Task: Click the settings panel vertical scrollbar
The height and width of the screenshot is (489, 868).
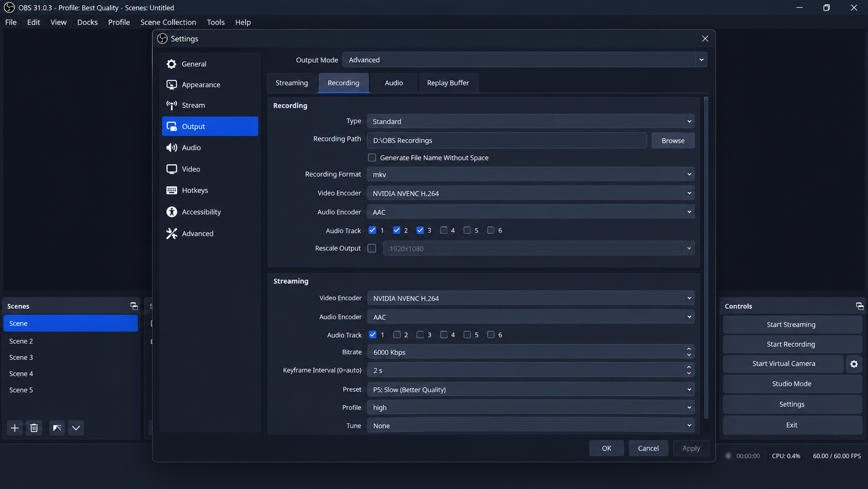Action: 706,257
